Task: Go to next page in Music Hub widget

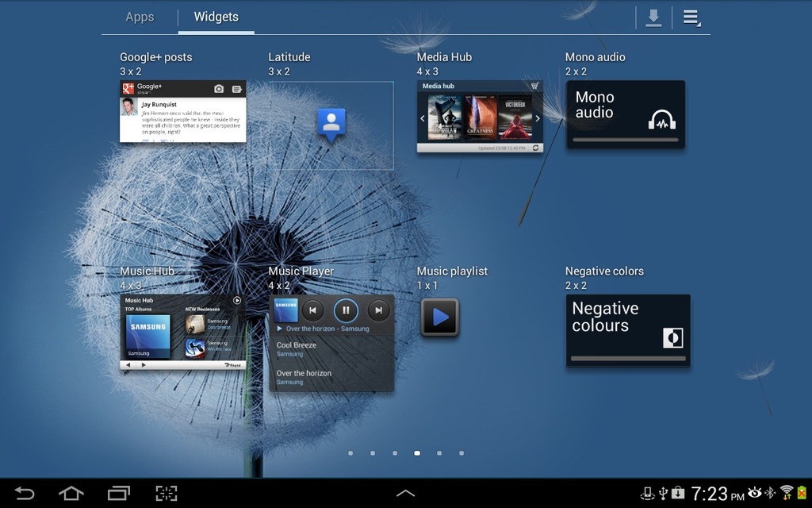Action: tap(144, 365)
